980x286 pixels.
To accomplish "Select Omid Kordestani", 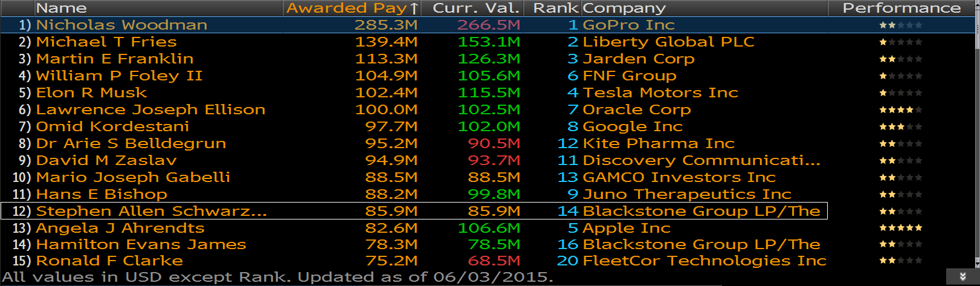I will click(112, 126).
